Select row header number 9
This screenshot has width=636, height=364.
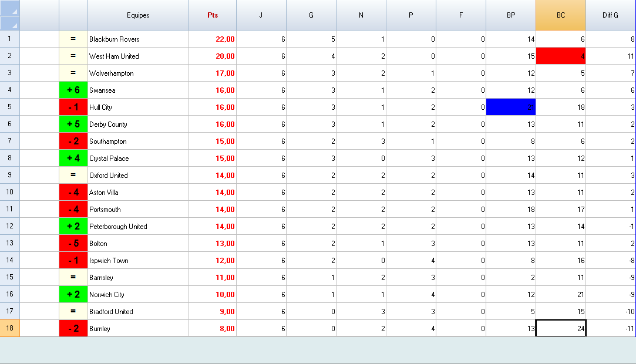(x=10, y=175)
